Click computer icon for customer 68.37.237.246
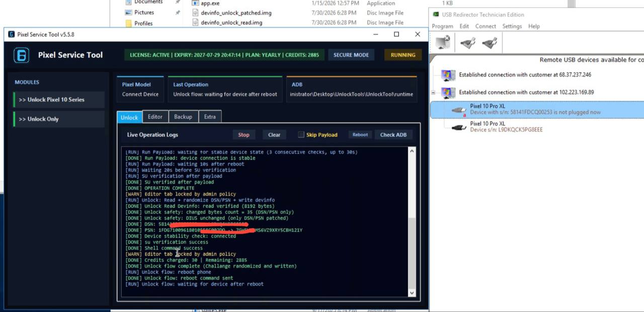644x312 pixels. coord(448,75)
